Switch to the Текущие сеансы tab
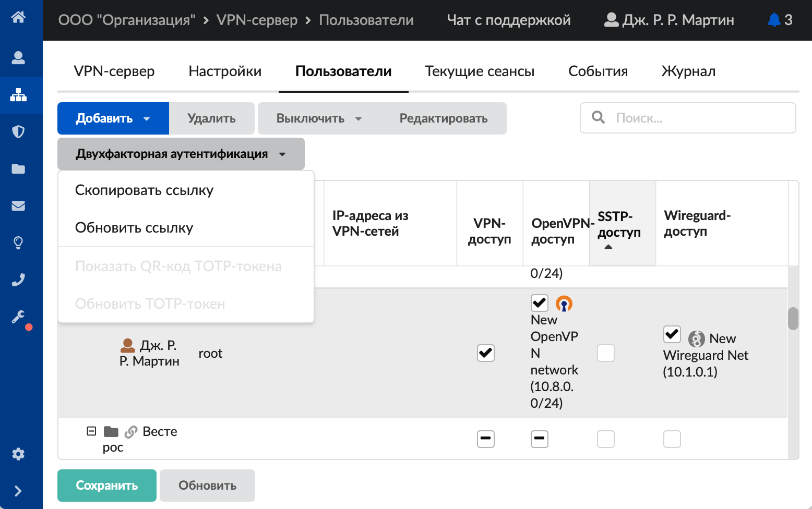812x509 pixels. 480,71
